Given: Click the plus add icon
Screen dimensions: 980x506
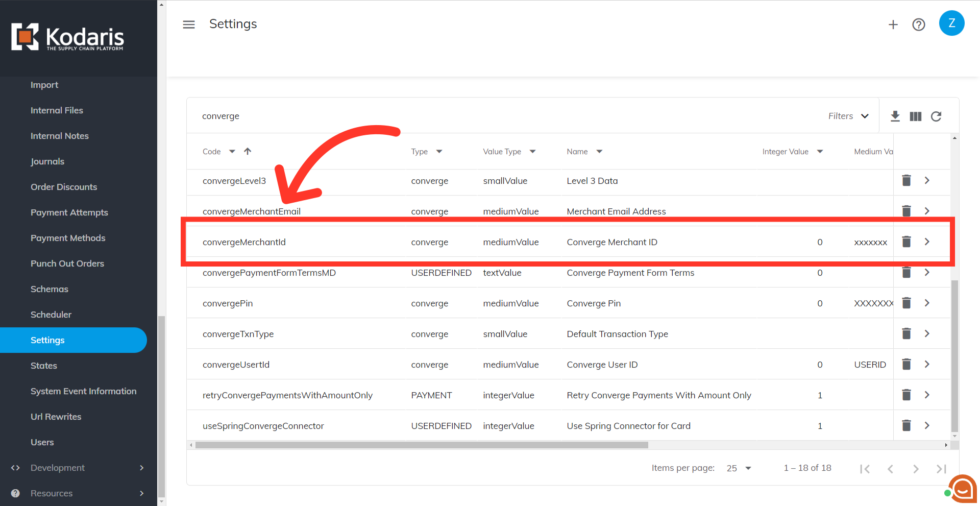Looking at the screenshot, I should tap(893, 25).
